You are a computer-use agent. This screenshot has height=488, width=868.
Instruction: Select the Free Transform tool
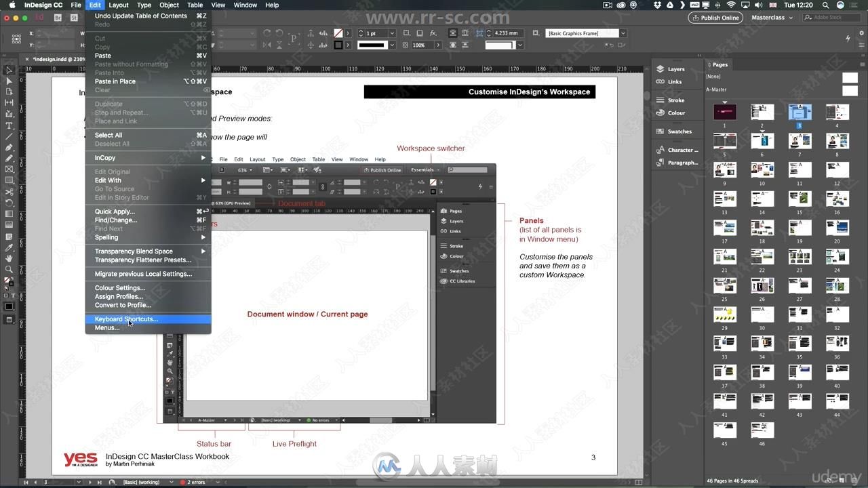pyautogui.click(x=9, y=203)
